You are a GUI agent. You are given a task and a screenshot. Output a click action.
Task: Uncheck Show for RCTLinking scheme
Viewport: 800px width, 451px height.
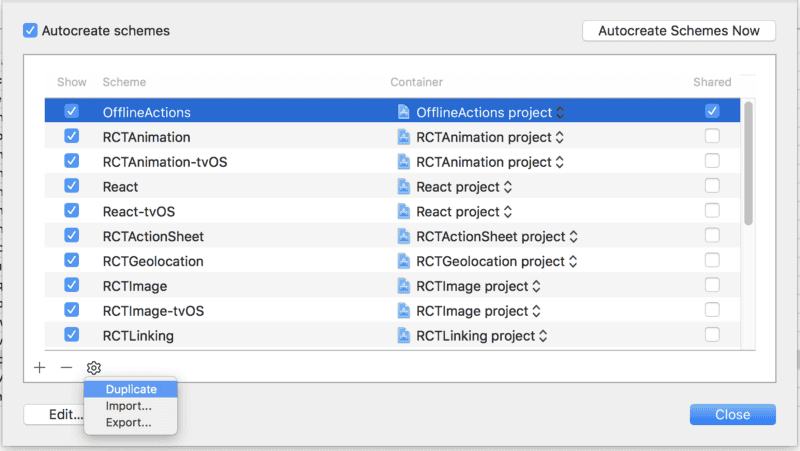71,335
